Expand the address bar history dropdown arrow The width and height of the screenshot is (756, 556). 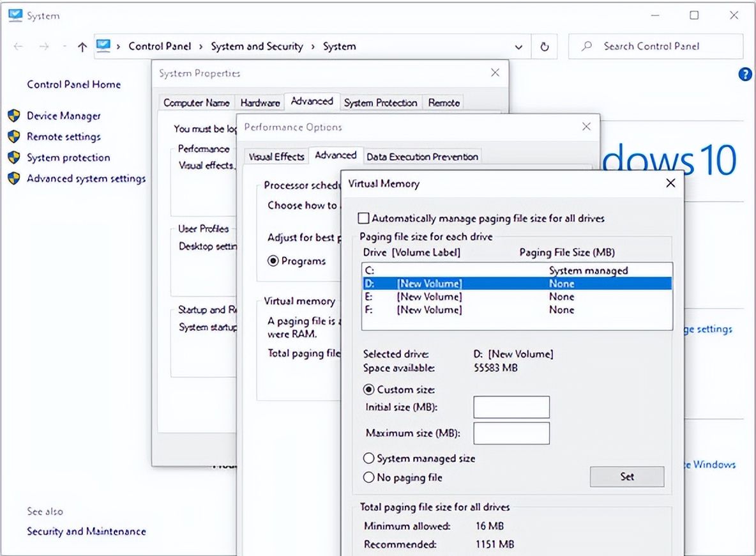[518, 47]
